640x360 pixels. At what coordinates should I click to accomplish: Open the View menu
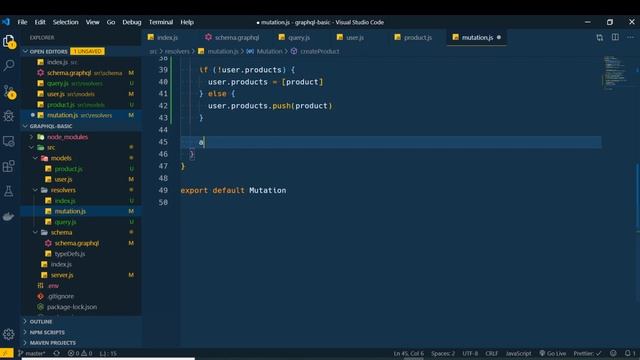pos(93,22)
